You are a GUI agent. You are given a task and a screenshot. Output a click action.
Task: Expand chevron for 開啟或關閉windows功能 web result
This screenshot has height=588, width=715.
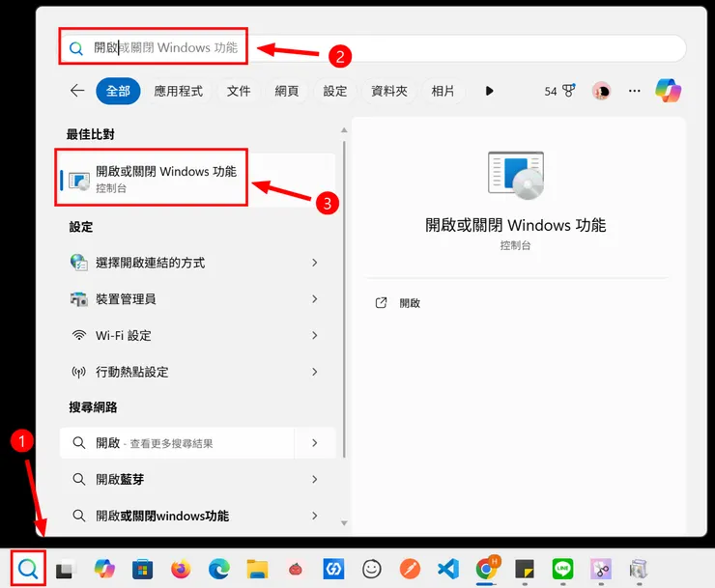point(315,516)
